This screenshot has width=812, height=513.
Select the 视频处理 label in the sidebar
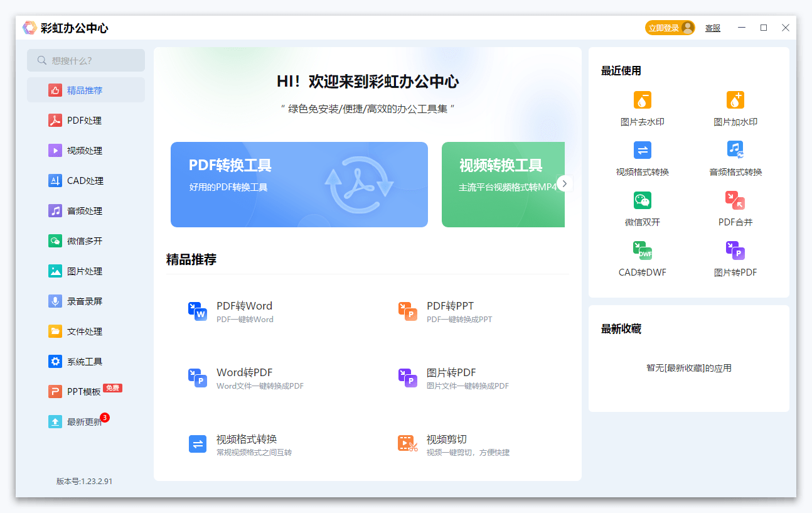coord(85,151)
